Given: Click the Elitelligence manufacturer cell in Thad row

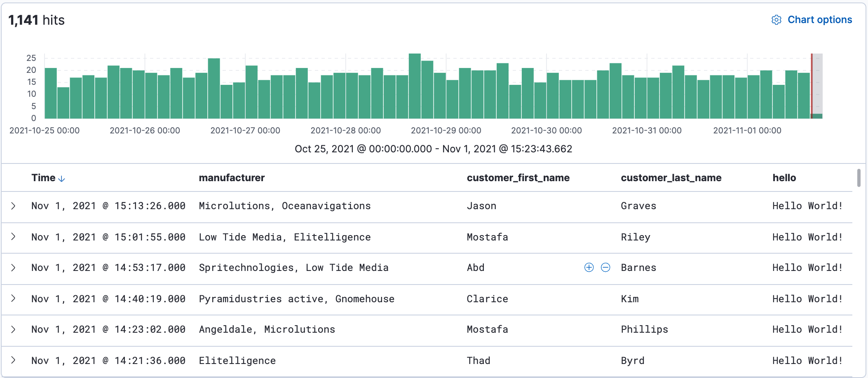Looking at the screenshot, I should point(237,361).
